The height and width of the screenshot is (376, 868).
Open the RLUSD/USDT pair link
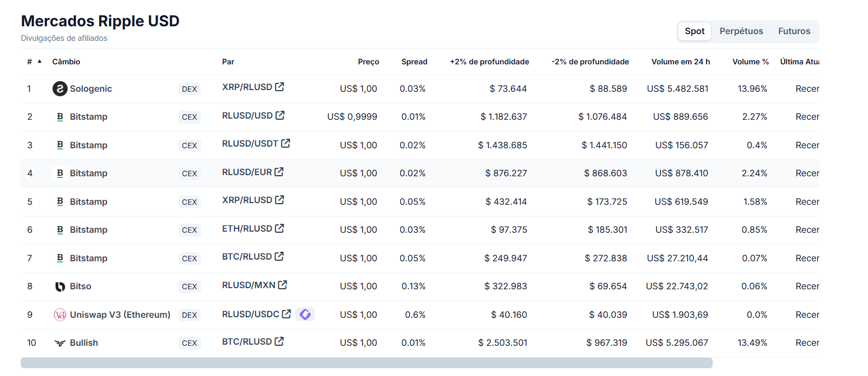pos(250,143)
